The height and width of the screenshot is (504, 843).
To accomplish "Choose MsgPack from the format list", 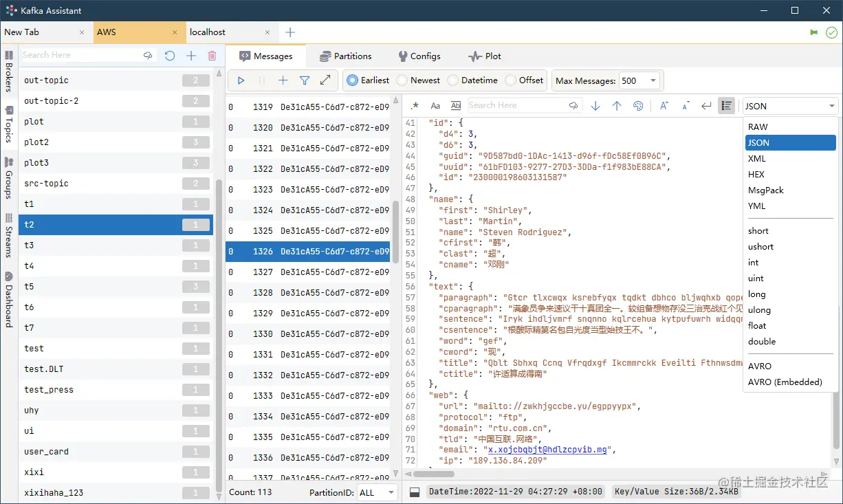I will click(766, 190).
